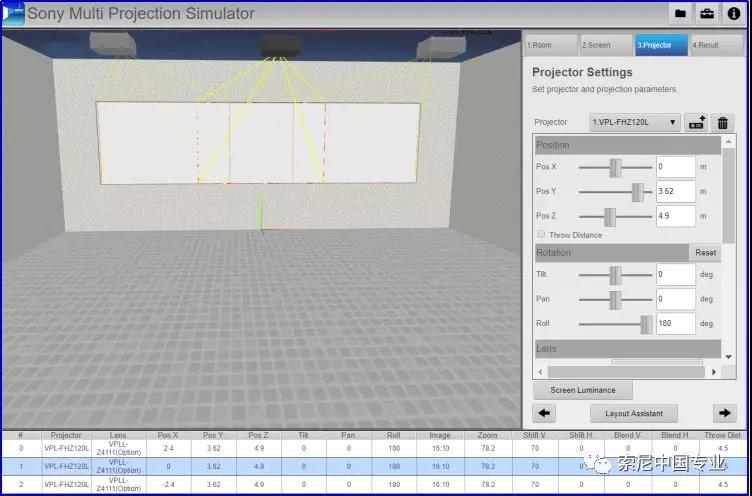Select center black projector in 3D view

click(x=281, y=46)
